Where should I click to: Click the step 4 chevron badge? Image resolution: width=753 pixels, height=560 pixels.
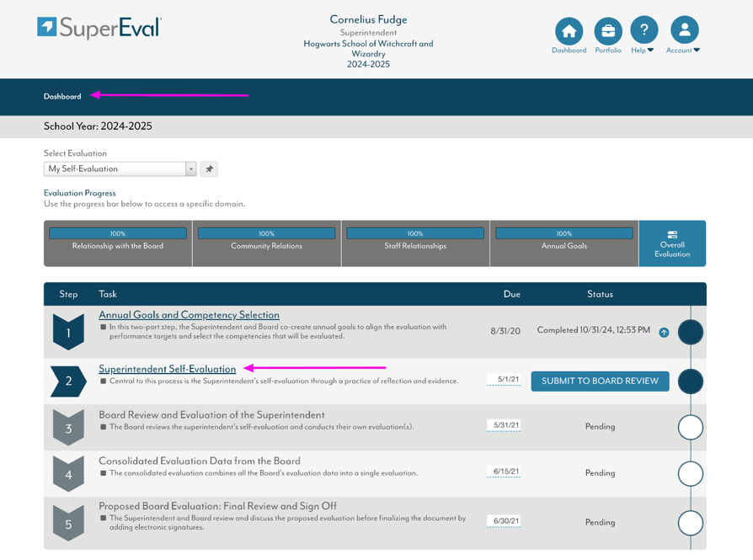(68, 473)
